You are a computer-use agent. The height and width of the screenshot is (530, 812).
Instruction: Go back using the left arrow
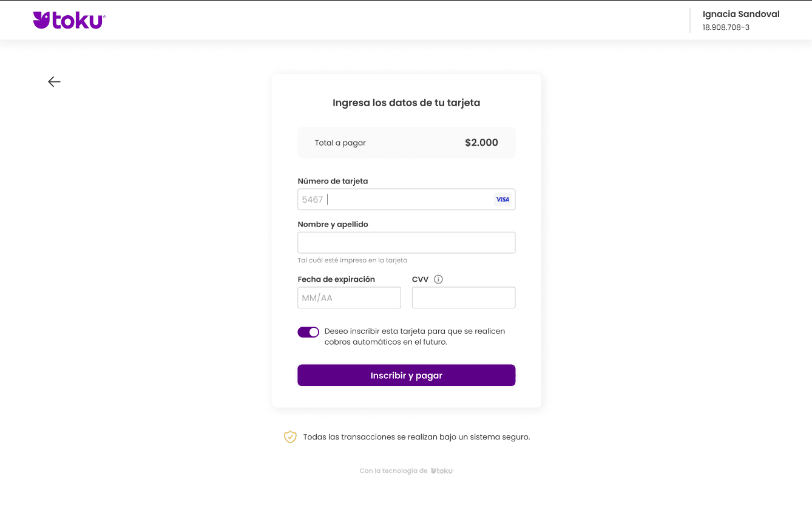[55, 82]
